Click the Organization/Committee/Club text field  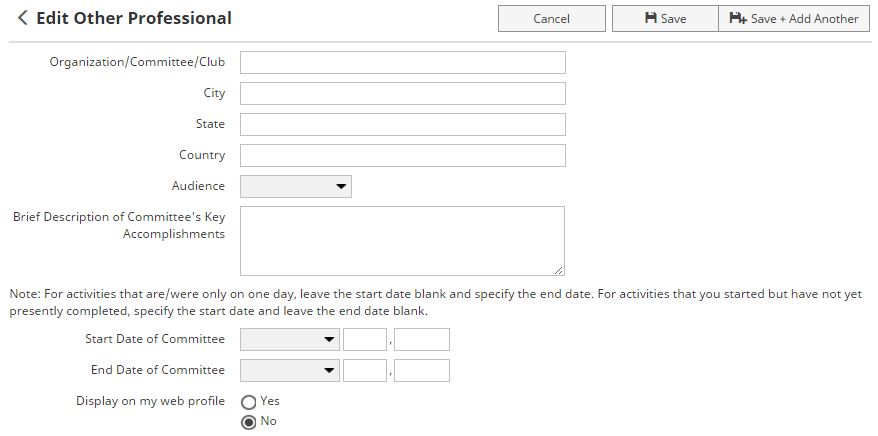[402, 62]
